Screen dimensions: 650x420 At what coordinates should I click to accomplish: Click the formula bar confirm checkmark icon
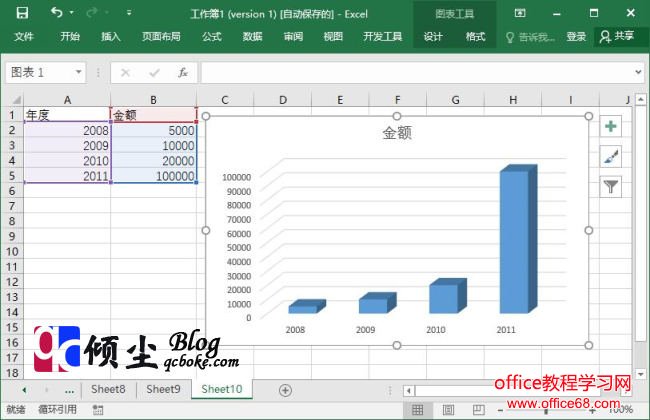[155, 73]
